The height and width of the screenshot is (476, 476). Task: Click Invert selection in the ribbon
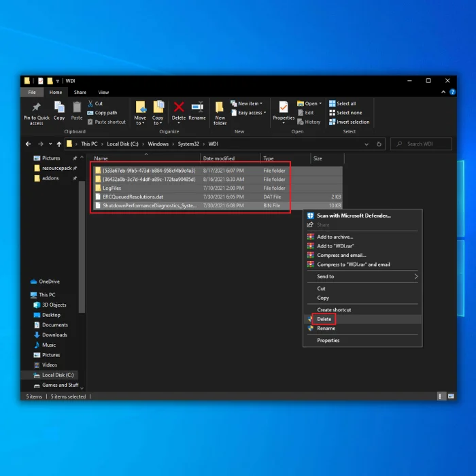pyautogui.click(x=352, y=122)
